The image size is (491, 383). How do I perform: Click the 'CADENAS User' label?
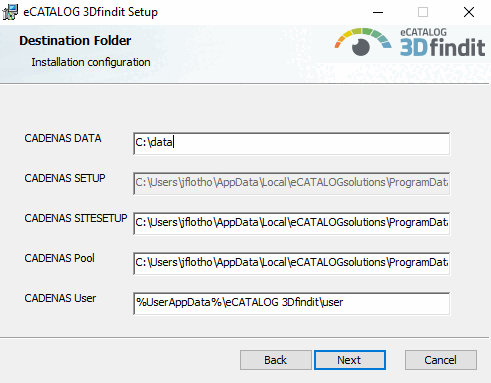pos(60,298)
